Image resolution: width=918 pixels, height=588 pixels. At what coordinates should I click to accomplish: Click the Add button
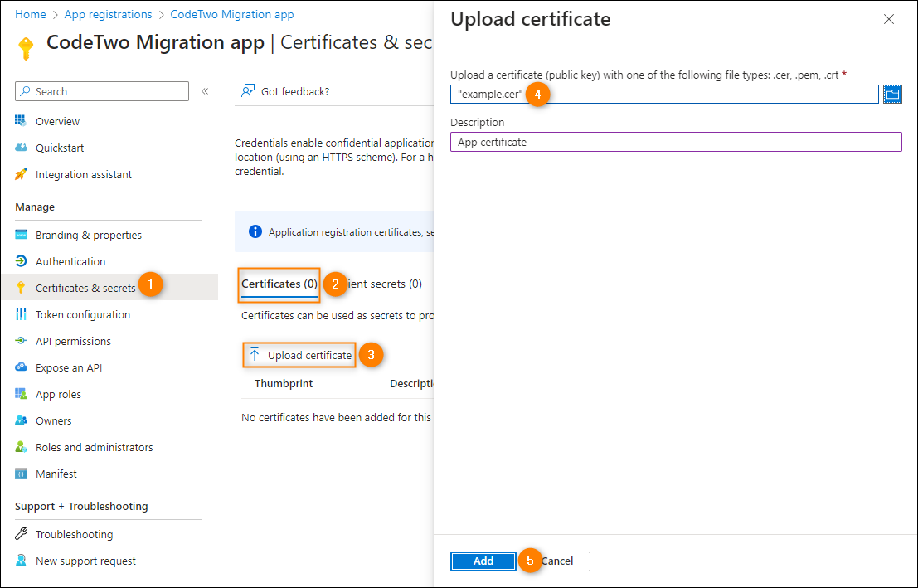tap(483, 561)
